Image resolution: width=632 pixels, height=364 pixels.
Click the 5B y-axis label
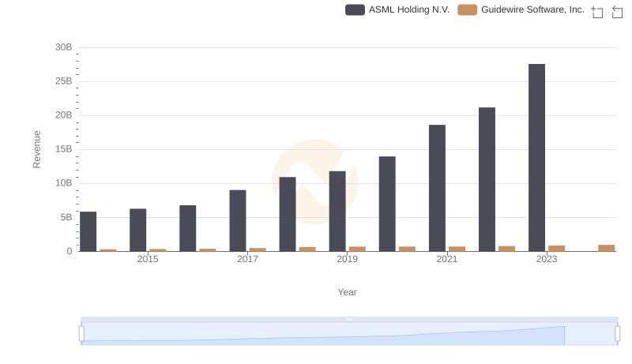[66, 217]
